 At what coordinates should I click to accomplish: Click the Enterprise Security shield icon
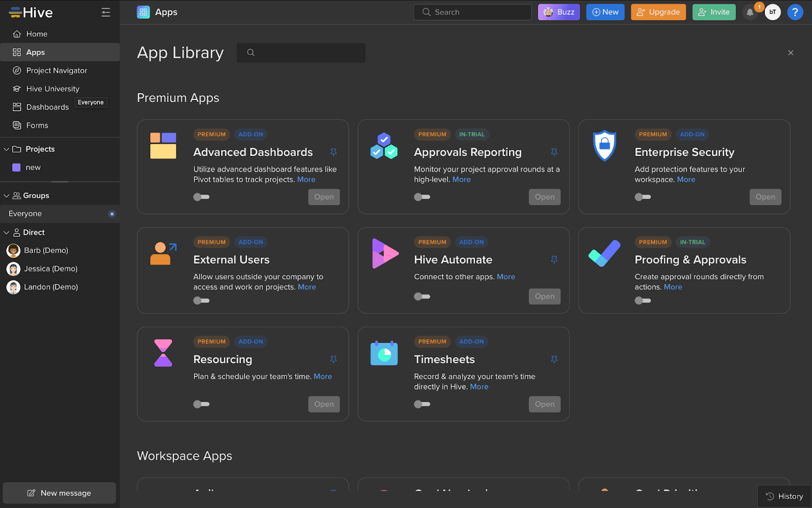click(604, 146)
